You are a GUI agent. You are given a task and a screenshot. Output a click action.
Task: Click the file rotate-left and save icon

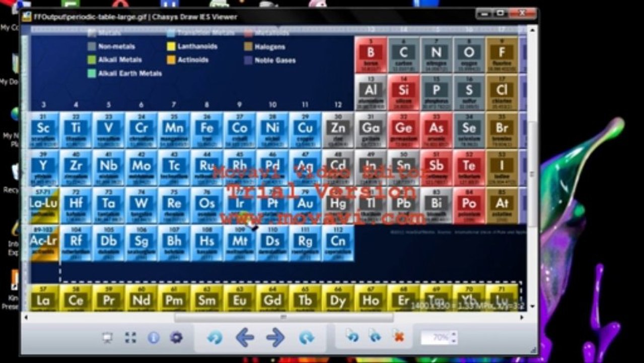(x=352, y=336)
